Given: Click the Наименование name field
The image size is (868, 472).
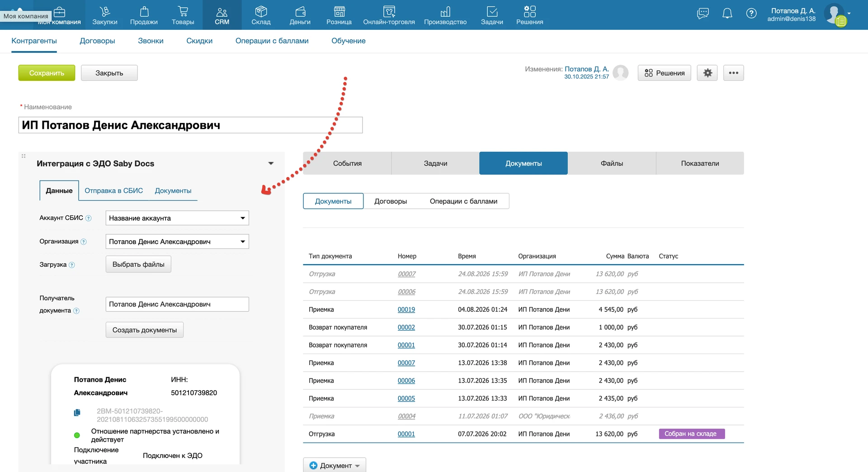Looking at the screenshot, I should click(190, 125).
